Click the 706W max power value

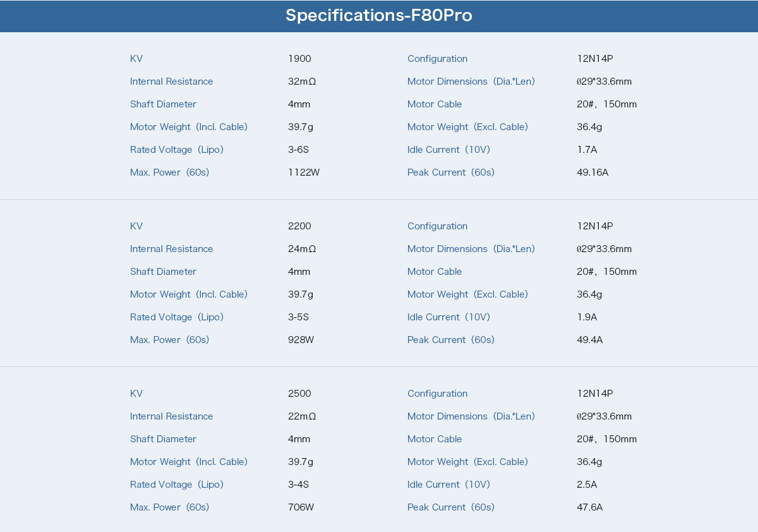coord(301,507)
